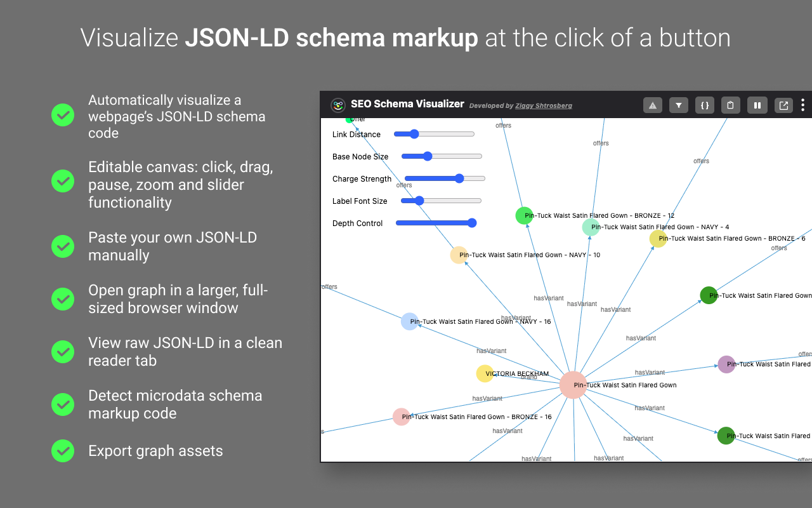Select the BRONZE - 16 variant node
812x508 pixels.
pyautogui.click(x=401, y=417)
